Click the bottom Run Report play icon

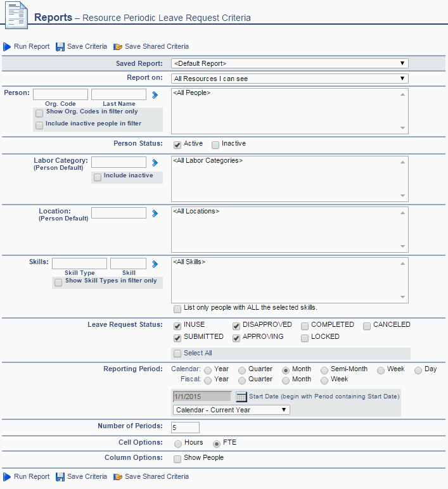[7, 477]
